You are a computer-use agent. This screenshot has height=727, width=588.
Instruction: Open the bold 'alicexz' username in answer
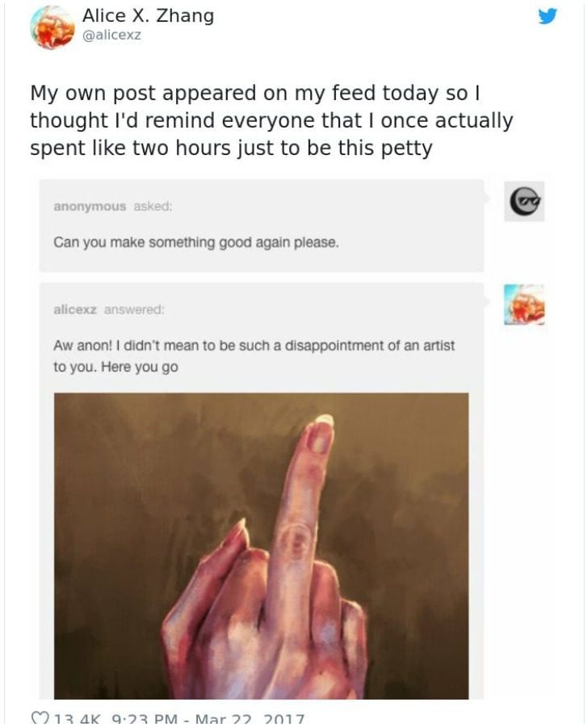(x=75, y=309)
